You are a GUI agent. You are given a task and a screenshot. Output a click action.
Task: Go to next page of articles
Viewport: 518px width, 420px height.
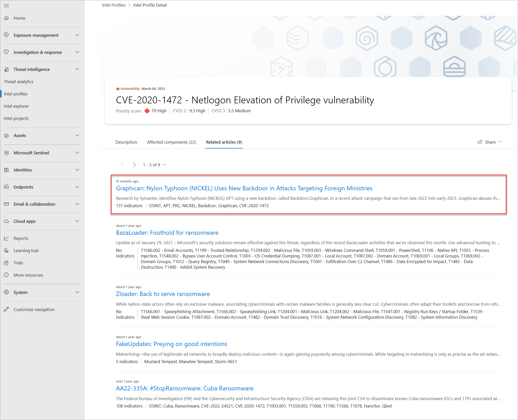coord(134,165)
